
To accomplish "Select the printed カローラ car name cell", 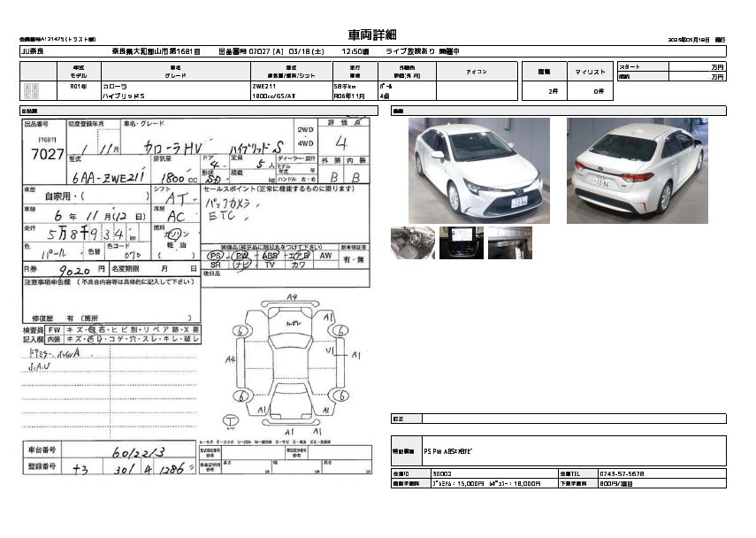I will [x=115, y=87].
